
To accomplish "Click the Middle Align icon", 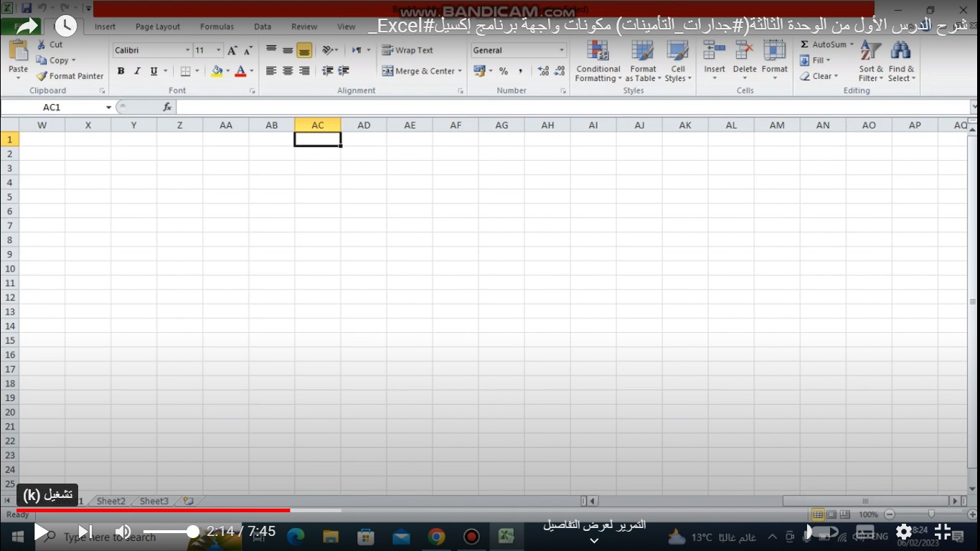I will point(288,50).
